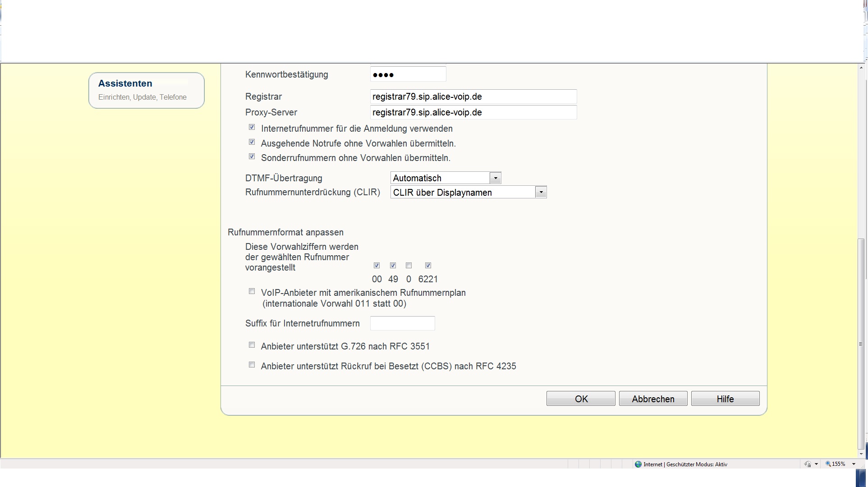Expand the Rufnummernunterdrückung CLIR dropdown
This screenshot has height=487, width=868.
pos(541,193)
